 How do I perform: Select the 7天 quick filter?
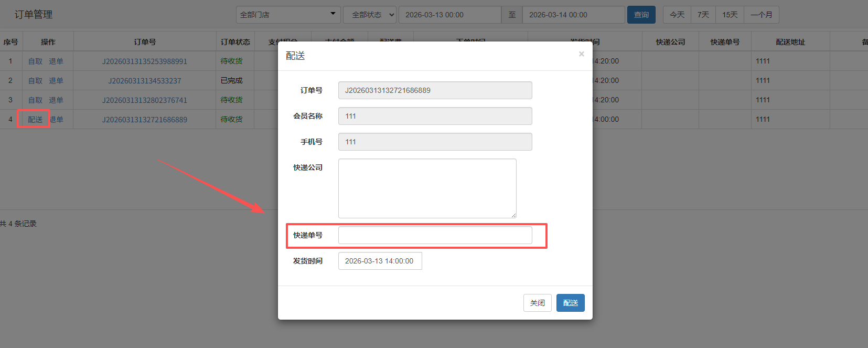pos(703,15)
